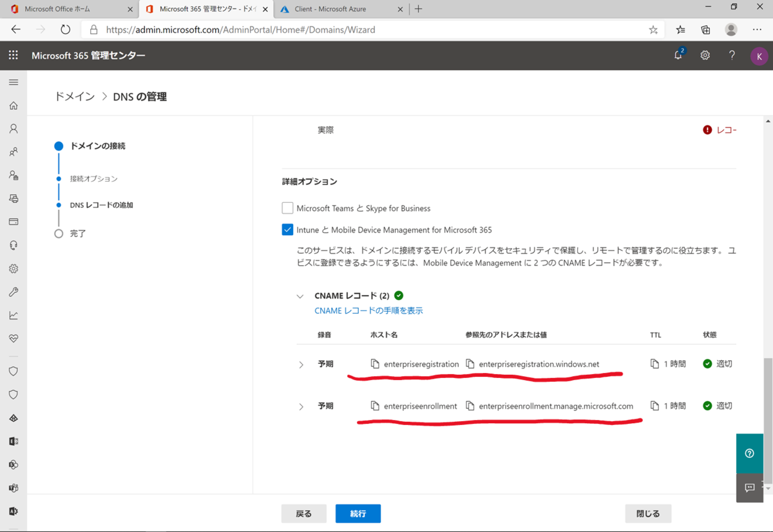
Task: Check Microsoft Teams and Skype for Business
Action: click(287, 208)
